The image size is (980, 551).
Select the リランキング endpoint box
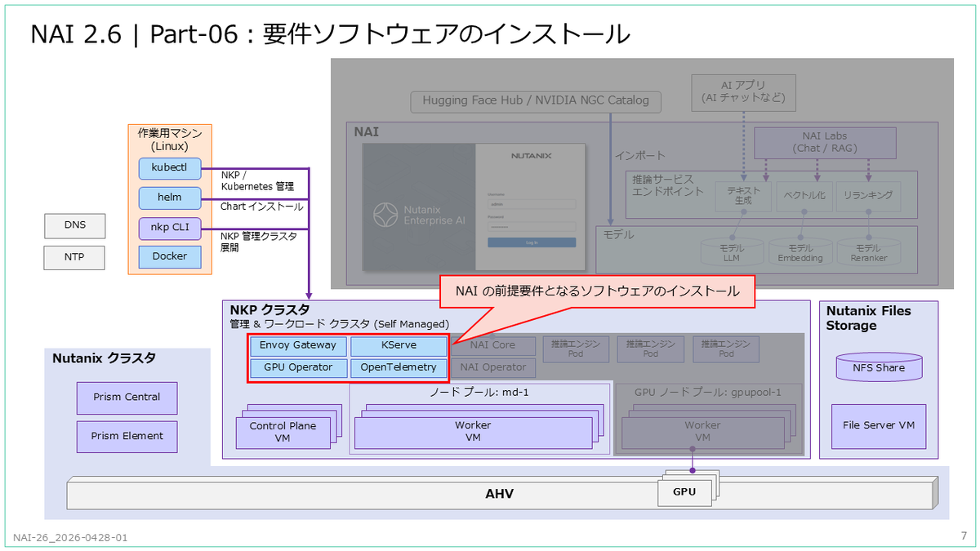868,196
